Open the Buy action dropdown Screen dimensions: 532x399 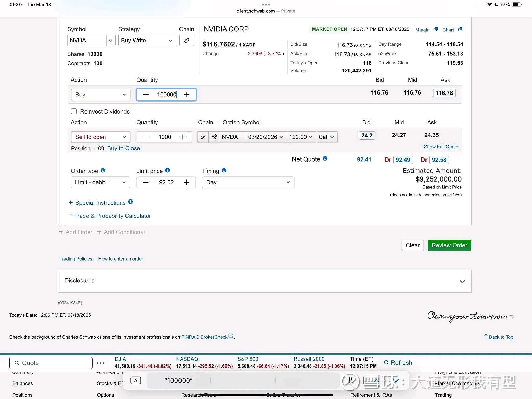tap(101, 95)
